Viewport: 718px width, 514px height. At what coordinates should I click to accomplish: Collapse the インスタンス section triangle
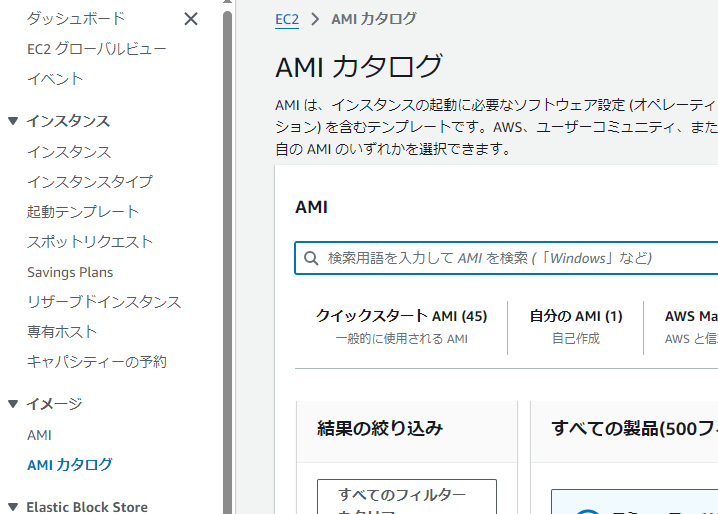[13, 121]
